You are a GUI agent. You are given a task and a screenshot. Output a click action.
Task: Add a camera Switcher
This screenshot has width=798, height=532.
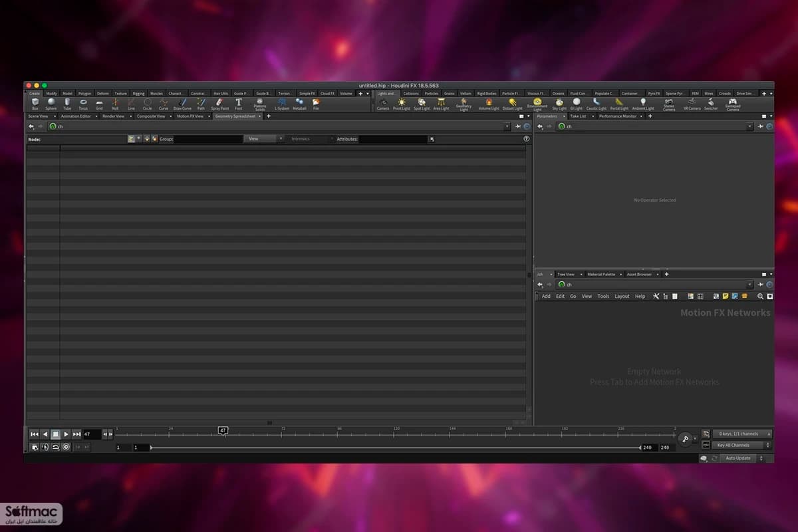click(711, 104)
